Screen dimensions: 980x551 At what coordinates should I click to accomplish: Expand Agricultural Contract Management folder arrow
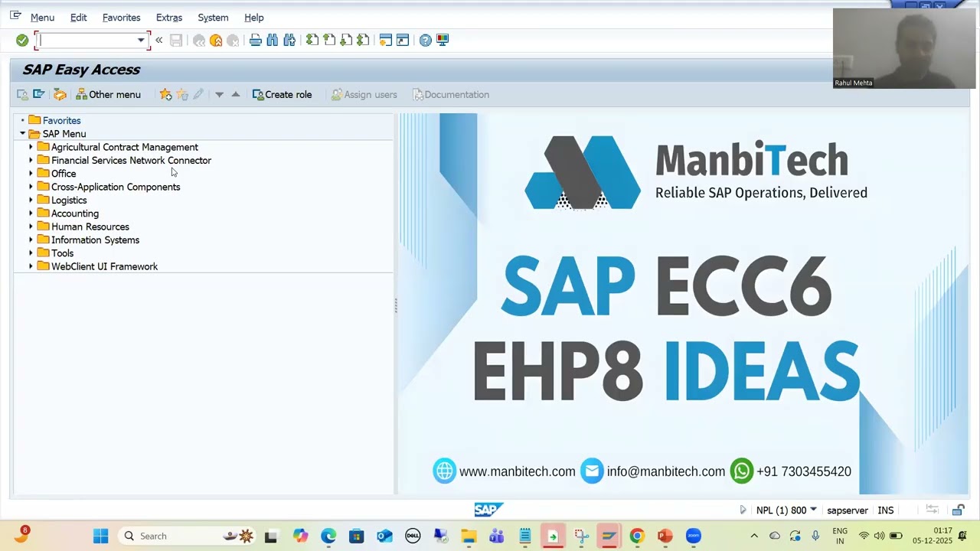31,147
